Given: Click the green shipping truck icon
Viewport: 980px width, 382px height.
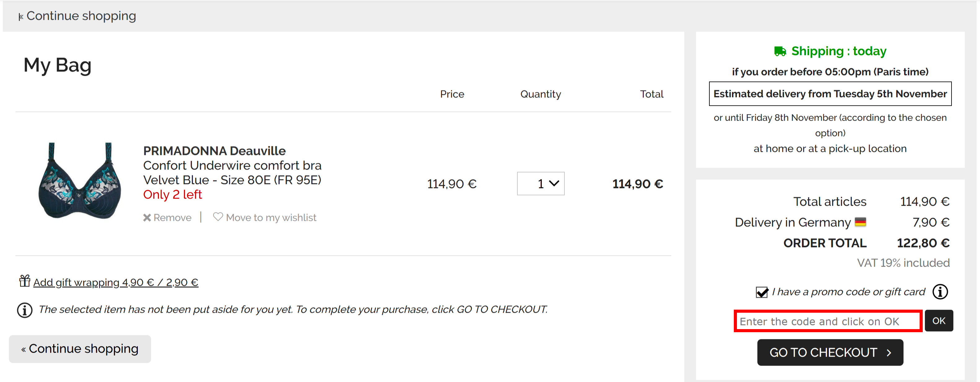Looking at the screenshot, I should pos(780,51).
